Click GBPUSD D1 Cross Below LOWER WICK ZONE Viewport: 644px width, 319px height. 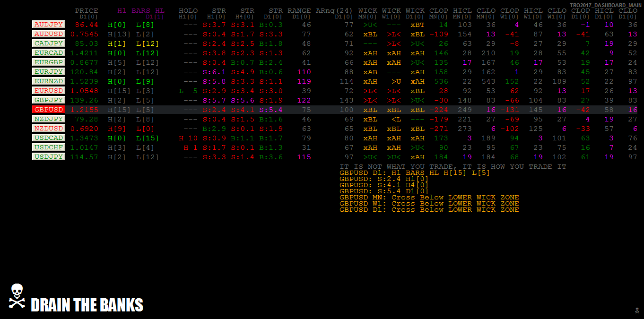point(429,209)
